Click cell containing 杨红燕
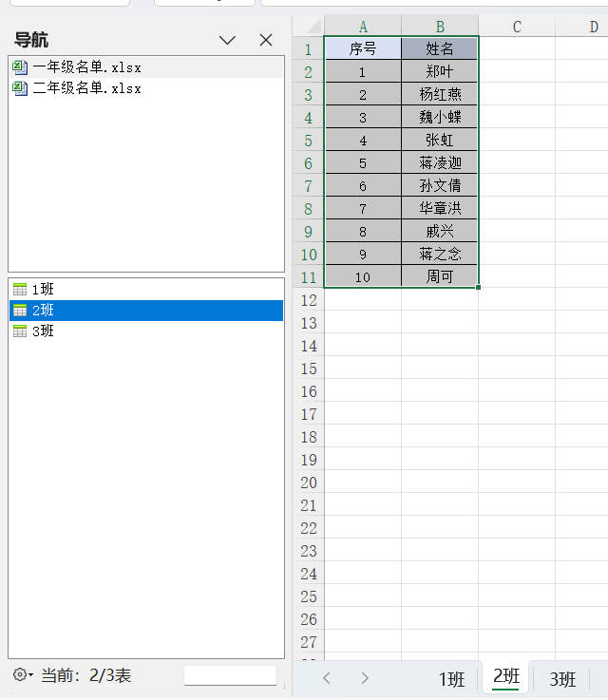 pos(440,94)
